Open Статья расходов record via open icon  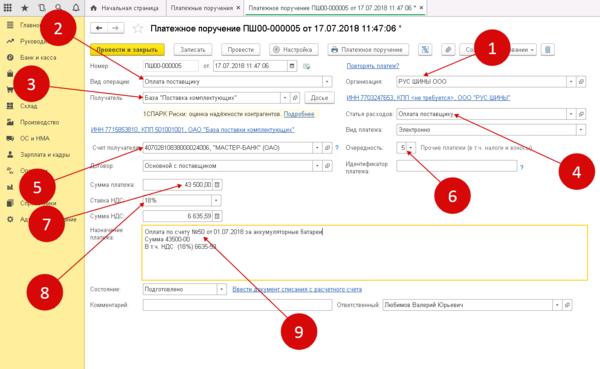pos(581,114)
